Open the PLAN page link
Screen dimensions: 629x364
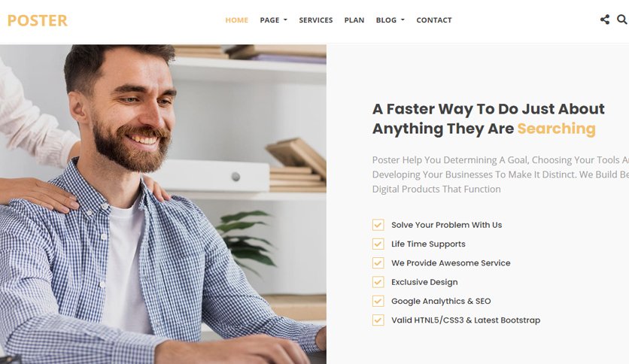(x=354, y=20)
